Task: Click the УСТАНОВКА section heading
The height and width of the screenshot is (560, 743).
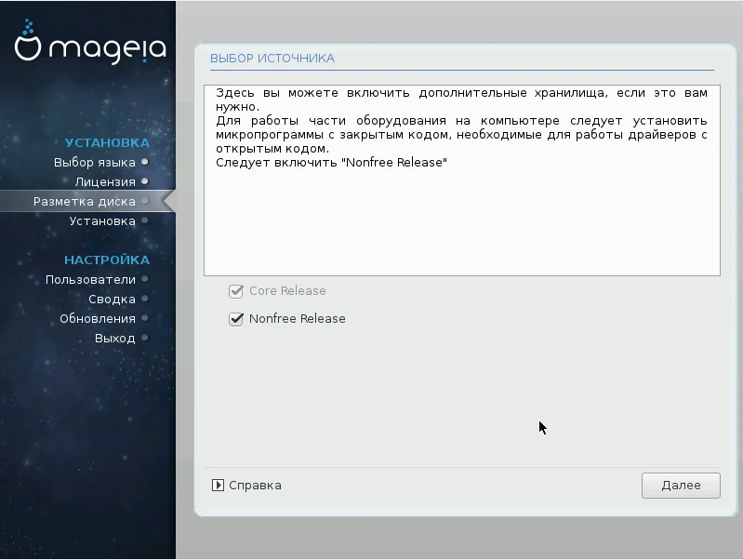Action: pyautogui.click(x=107, y=142)
